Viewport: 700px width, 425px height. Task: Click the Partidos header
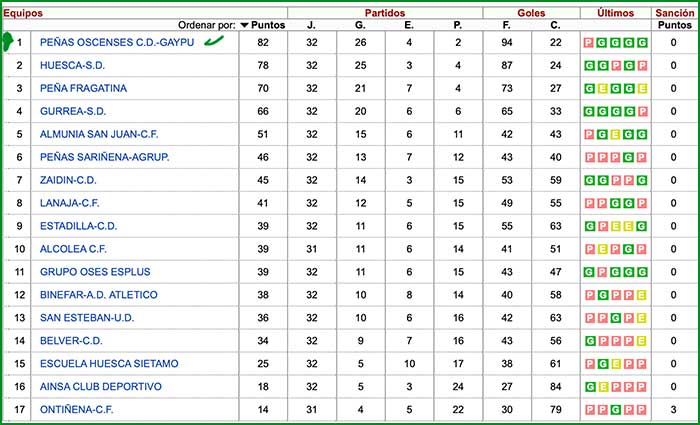(x=385, y=12)
